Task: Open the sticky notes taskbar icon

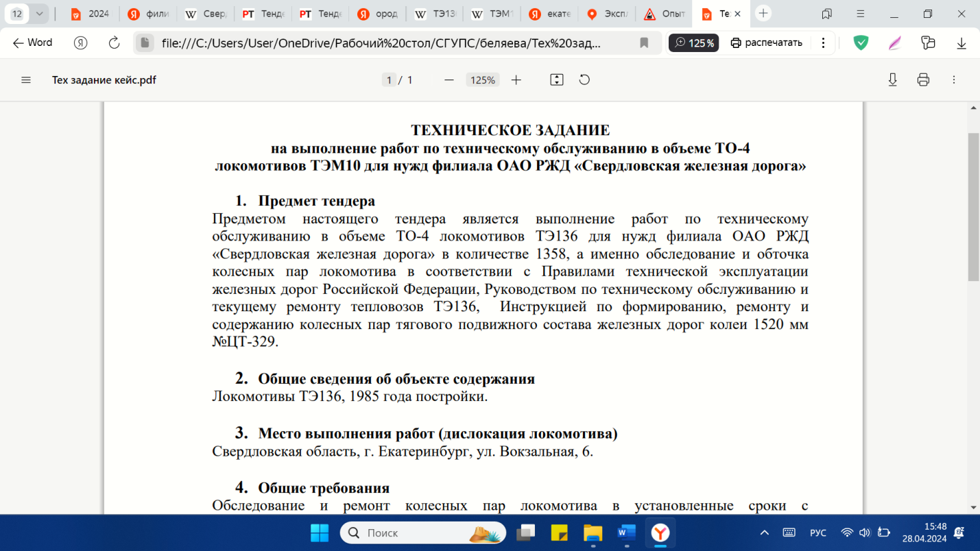Action: (x=560, y=532)
